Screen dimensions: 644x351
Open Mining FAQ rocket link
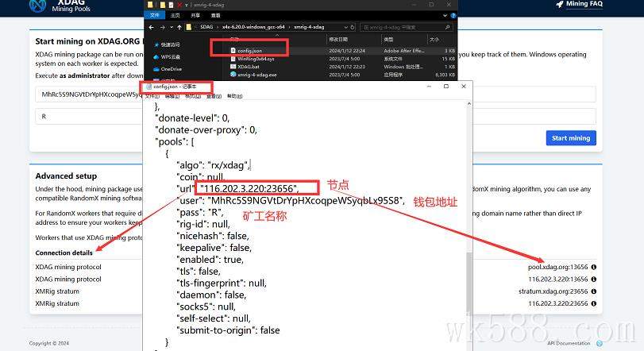(579, 4)
